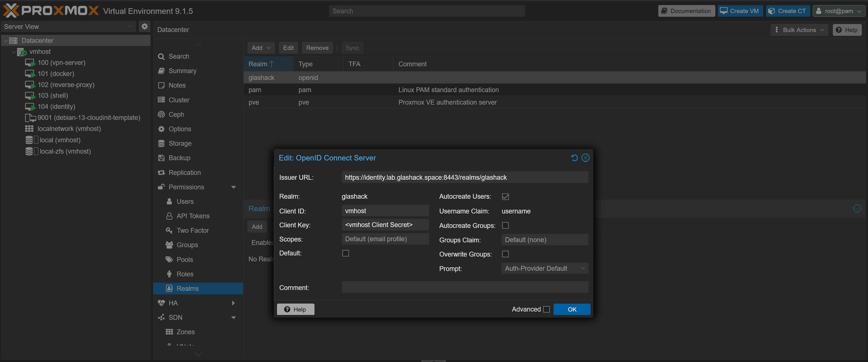Open the Replication section
Image resolution: width=868 pixels, height=362 pixels.
(x=184, y=172)
